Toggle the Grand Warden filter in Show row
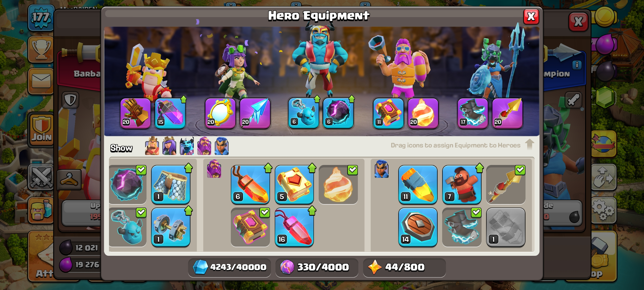The height and width of the screenshot is (290, 644). [x=204, y=146]
